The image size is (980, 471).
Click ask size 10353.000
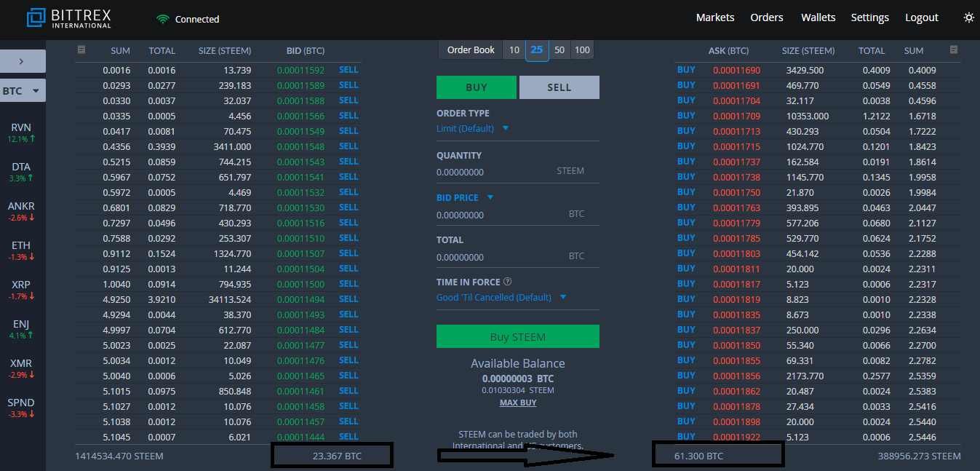(807, 116)
